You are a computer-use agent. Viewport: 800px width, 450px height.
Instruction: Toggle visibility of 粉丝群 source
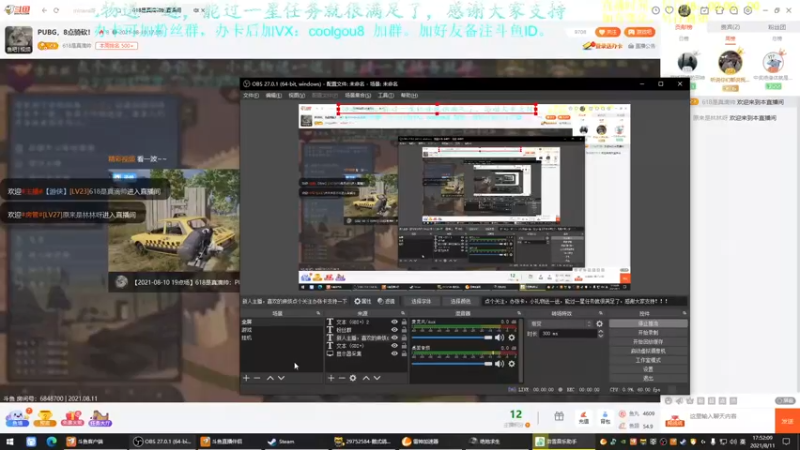[394, 330]
